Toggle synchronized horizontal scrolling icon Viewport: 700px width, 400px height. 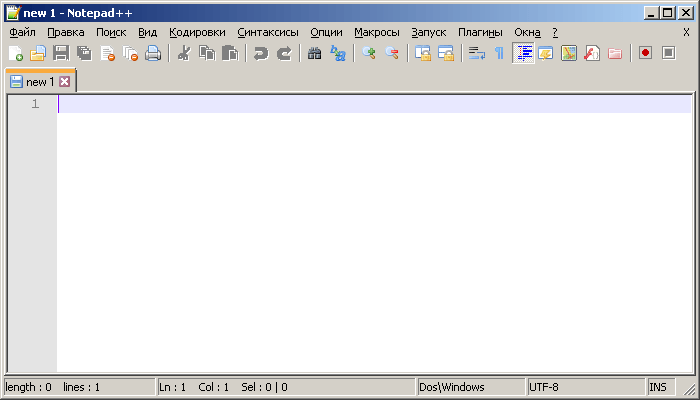pyautogui.click(x=446, y=53)
